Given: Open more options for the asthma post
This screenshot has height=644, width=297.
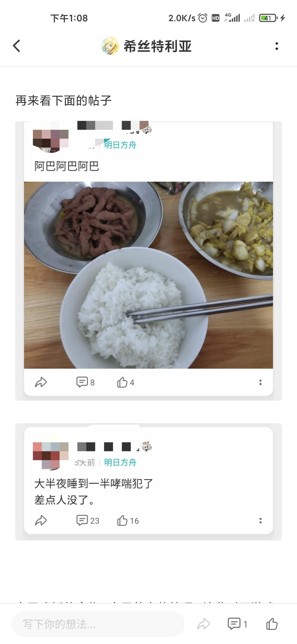Looking at the screenshot, I should coord(260,521).
